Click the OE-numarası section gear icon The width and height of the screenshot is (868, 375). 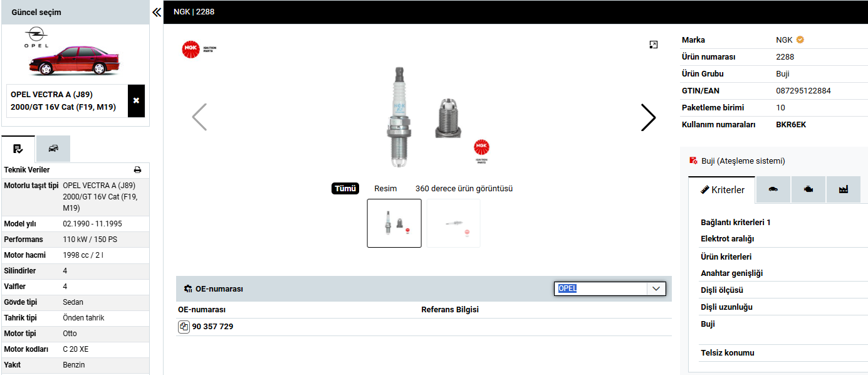tap(187, 289)
